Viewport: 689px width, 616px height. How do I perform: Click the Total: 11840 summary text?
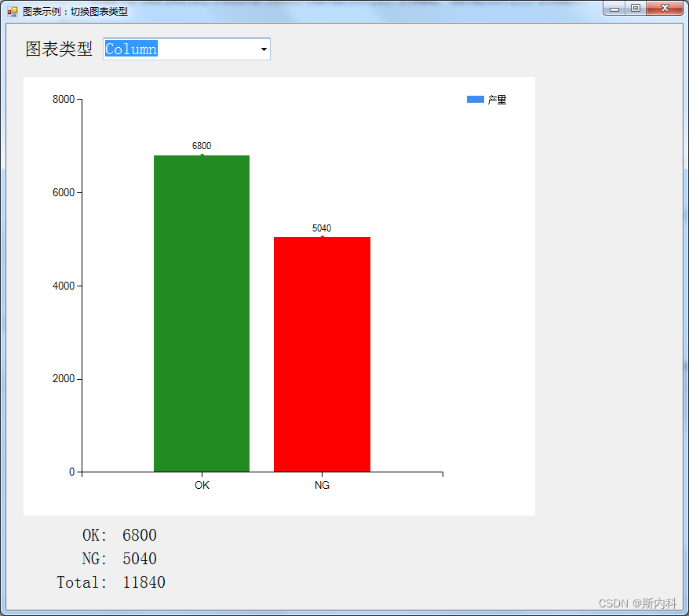pyautogui.click(x=111, y=582)
